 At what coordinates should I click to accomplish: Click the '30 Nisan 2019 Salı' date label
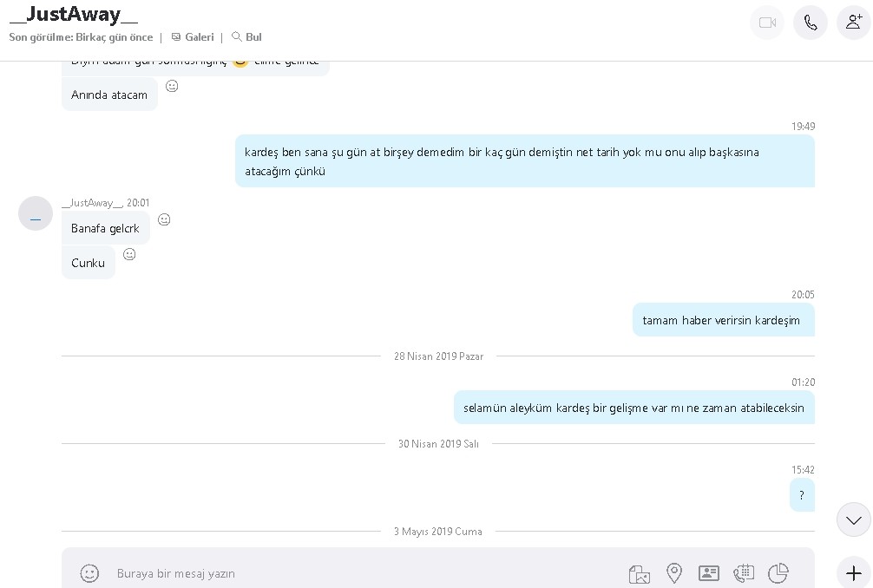(x=438, y=444)
